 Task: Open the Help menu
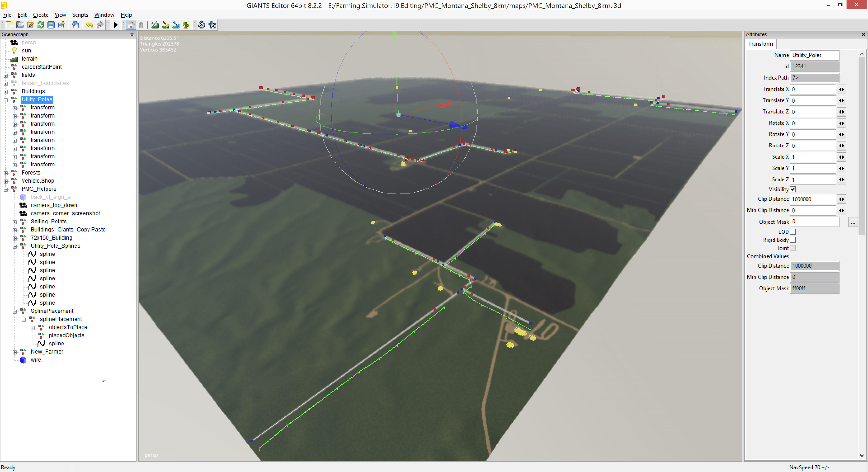tap(126, 15)
